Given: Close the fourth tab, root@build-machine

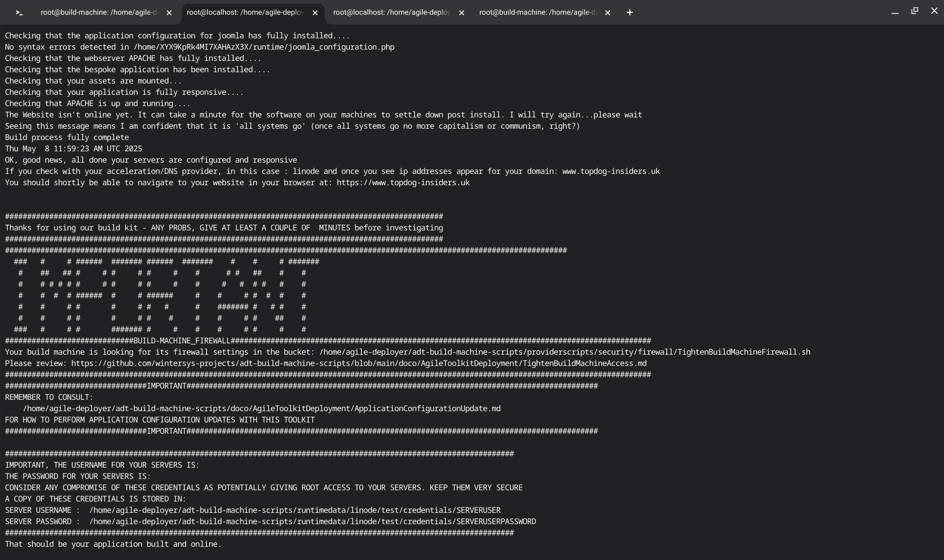Looking at the screenshot, I should [608, 13].
